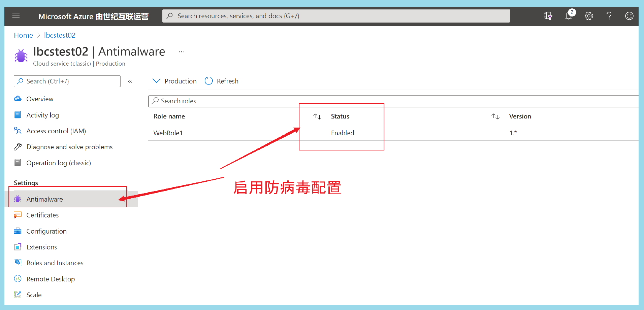Open directory and subscription filter icon
644x310 pixels.
[548, 16]
